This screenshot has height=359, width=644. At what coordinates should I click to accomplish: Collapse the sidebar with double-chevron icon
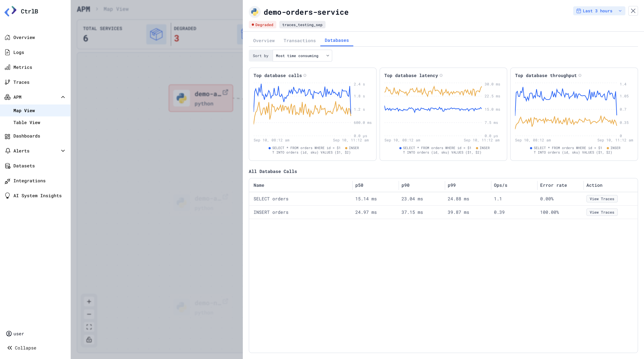click(x=10, y=348)
